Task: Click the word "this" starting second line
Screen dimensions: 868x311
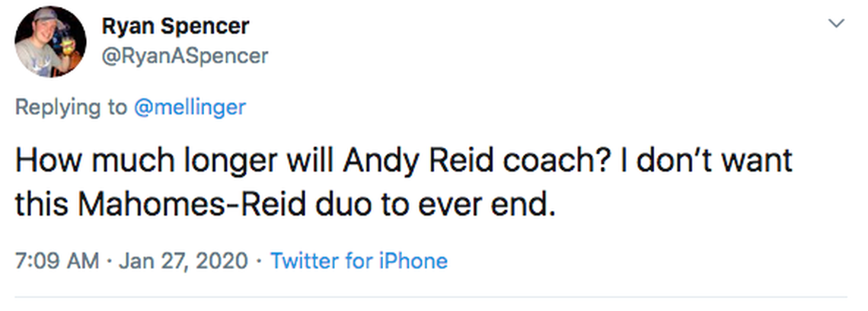Action: pyautogui.click(x=40, y=206)
